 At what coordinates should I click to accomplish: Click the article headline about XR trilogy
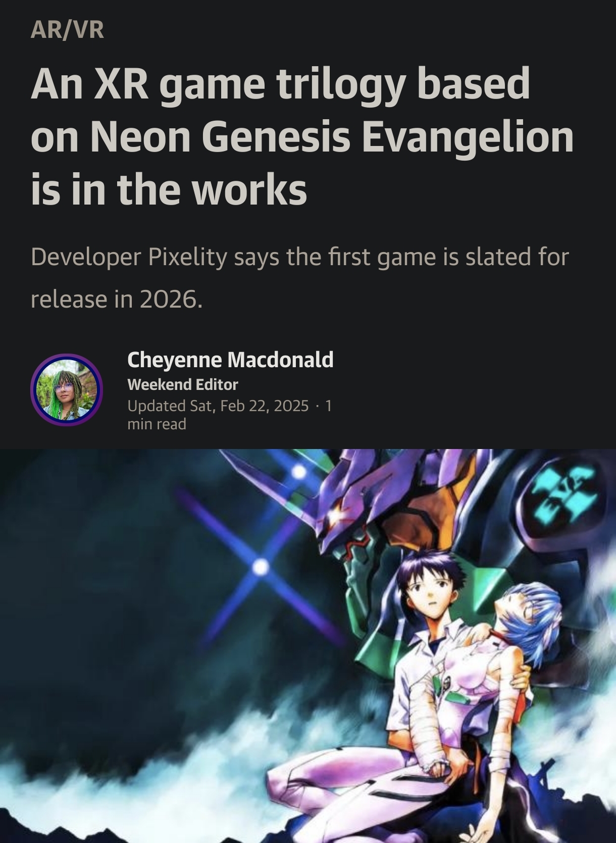pos(302,136)
